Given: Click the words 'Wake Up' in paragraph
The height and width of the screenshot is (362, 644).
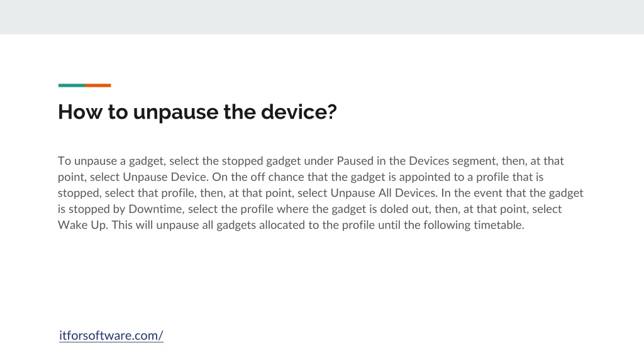Looking at the screenshot, I should pos(82,226).
